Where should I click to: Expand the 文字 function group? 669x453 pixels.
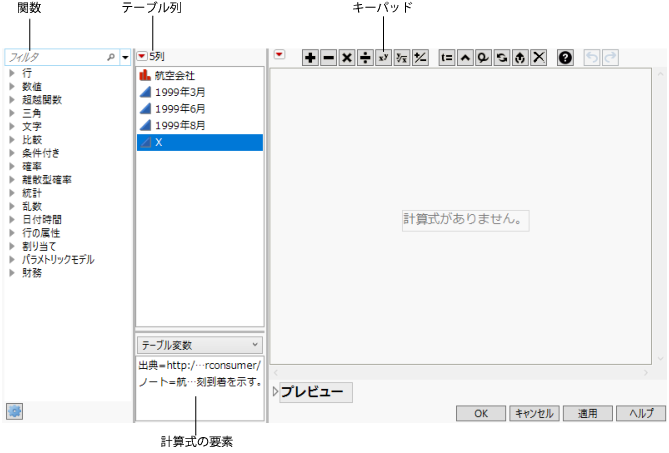(x=12, y=126)
